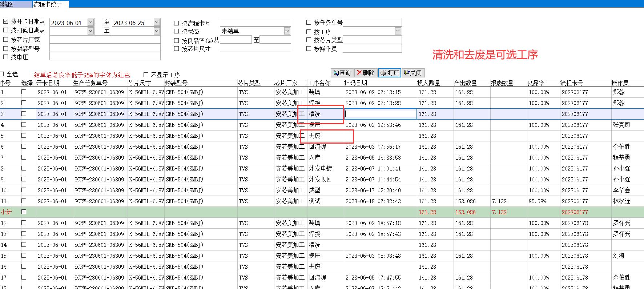Enable the 按扫码日期从 checkbox
The image size is (644, 289).
pyautogui.click(x=5, y=30)
